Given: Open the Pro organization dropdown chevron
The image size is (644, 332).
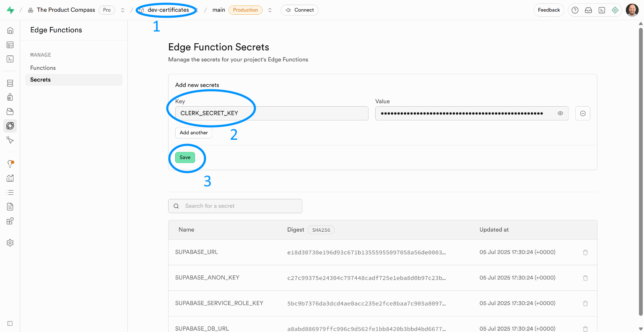Looking at the screenshot, I should pyautogui.click(x=122, y=10).
